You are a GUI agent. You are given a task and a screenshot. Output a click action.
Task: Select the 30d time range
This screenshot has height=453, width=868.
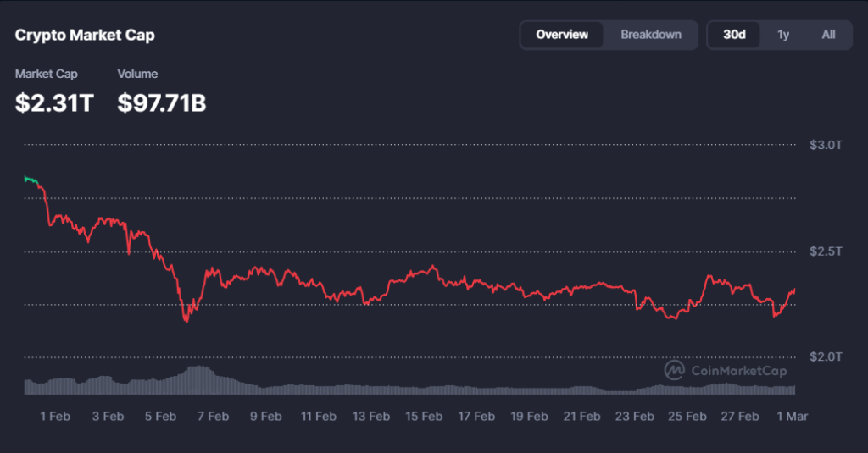coord(734,35)
